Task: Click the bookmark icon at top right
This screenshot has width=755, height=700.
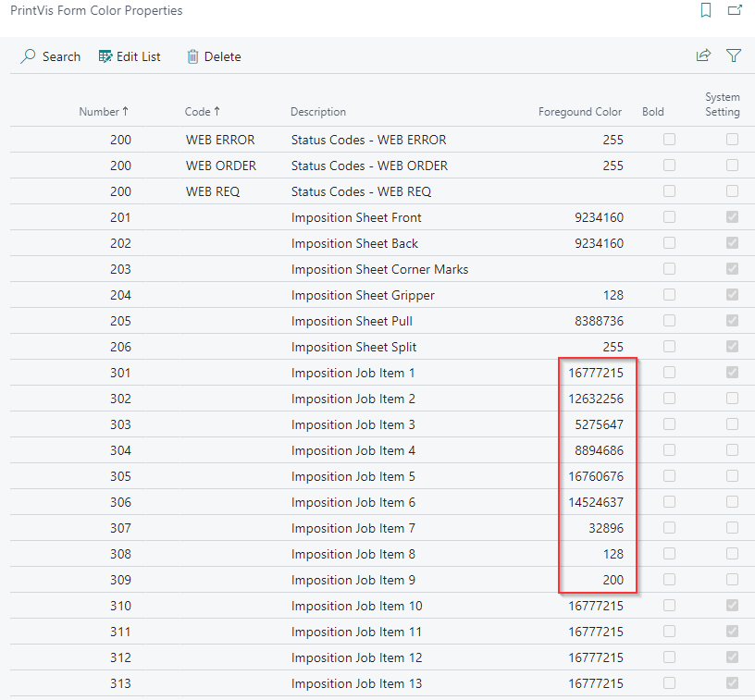Action: click(x=706, y=11)
